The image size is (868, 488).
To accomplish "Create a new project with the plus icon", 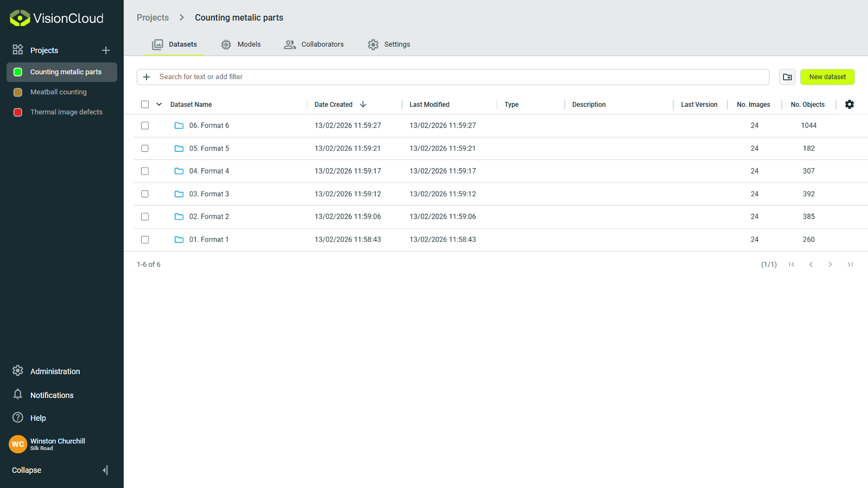I will click(106, 50).
